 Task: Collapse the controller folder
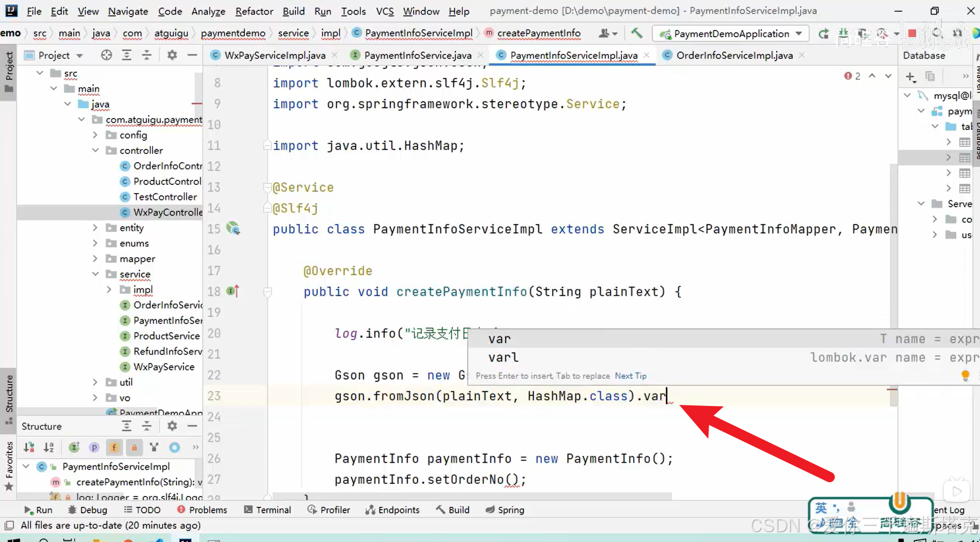click(95, 150)
